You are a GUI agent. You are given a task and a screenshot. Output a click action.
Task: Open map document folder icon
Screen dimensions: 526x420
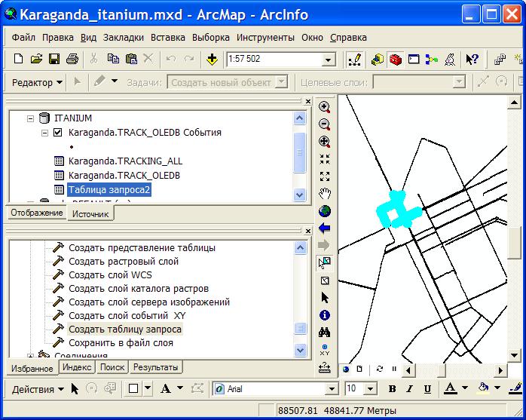coord(36,60)
